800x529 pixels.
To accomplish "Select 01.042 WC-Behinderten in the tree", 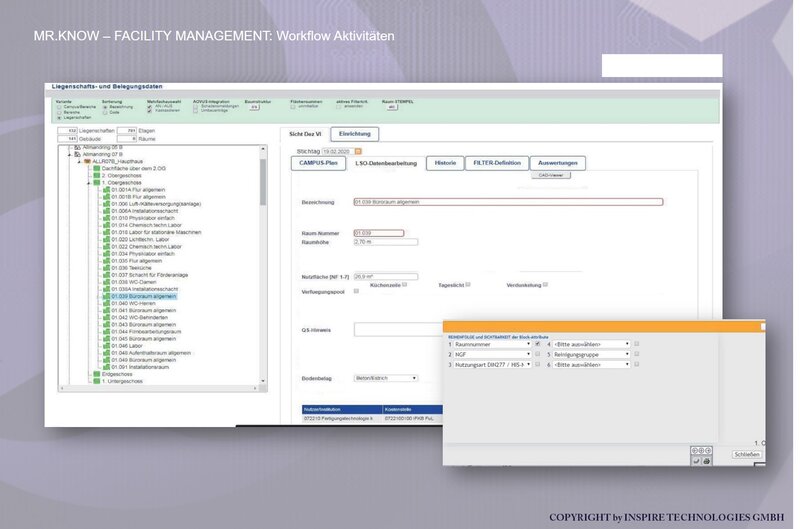I will click(140, 317).
